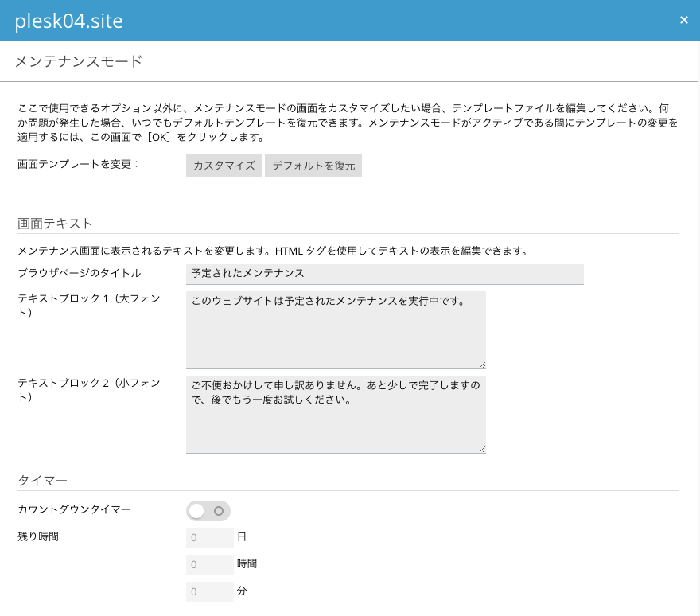This screenshot has width=700, height=616.
Task: Enable the カウントダウンタイマー switch
Action: tap(208, 510)
